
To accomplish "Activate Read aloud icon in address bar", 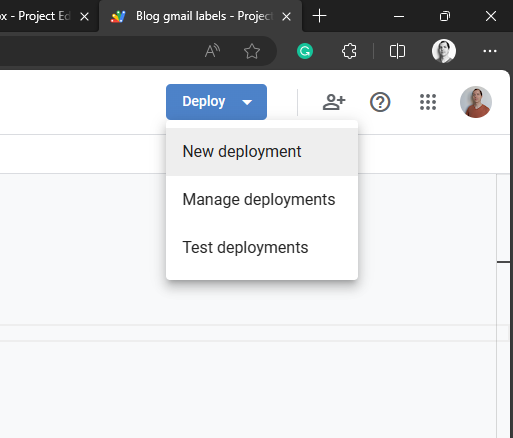I will pyautogui.click(x=212, y=51).
